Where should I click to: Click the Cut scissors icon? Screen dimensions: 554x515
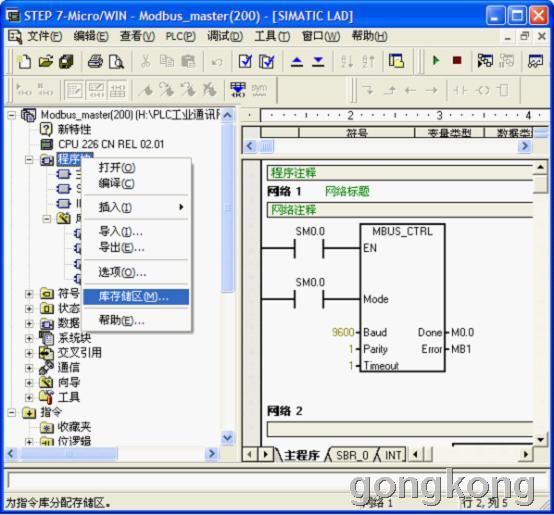tap(145, 61)
